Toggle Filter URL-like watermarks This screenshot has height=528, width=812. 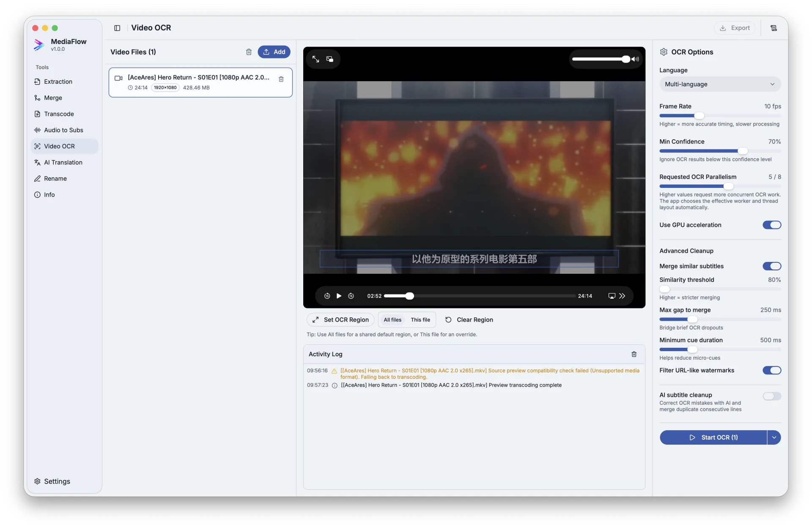pos(772,370)
